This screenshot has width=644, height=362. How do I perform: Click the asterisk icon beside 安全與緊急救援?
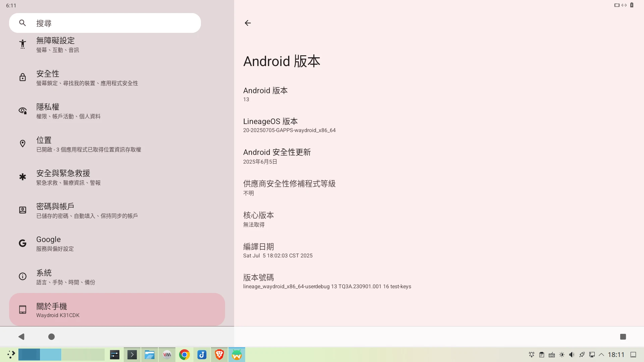pyautogui.click(x=22, y=177)
